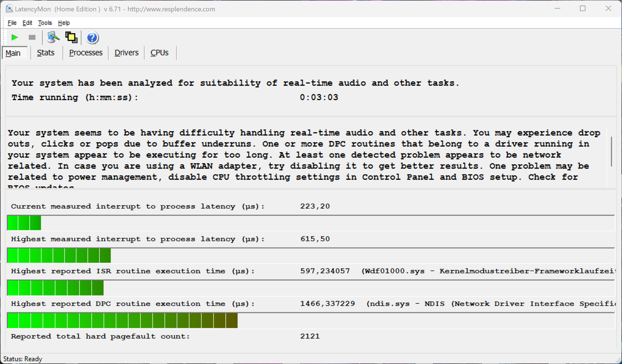This screenshot has height=364, width=622.
Task: Click the overlapping yellow squares toolbar icon
Action: pyautogui.click(x=71, y=38)
